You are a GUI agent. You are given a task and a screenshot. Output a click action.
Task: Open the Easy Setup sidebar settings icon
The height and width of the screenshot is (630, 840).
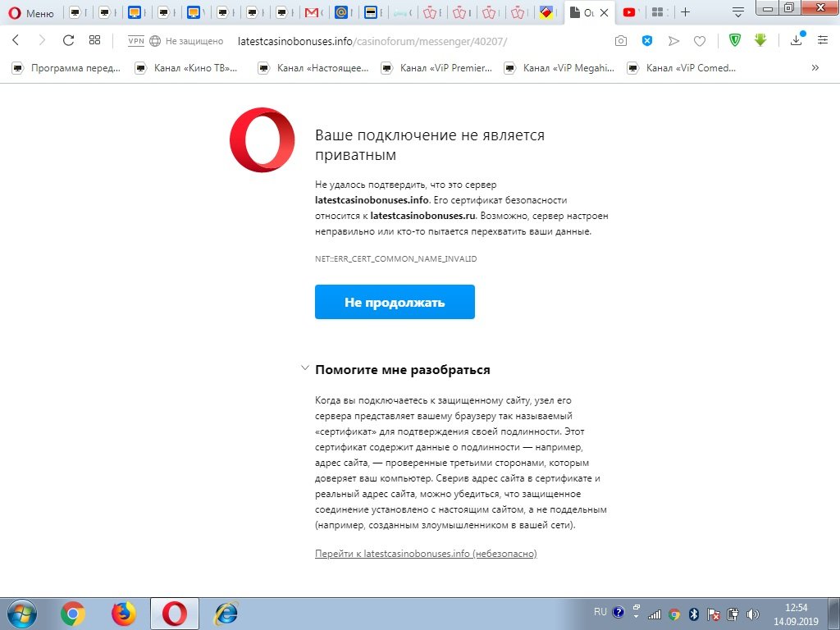[823, 41]
